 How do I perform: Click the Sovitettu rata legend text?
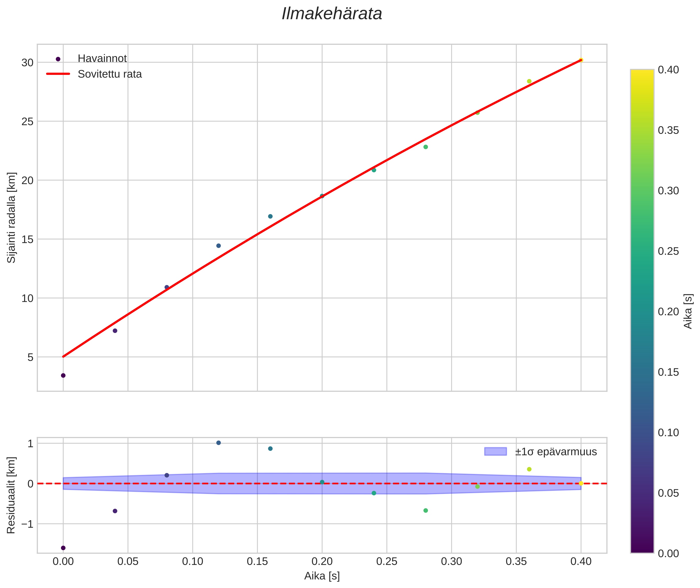click(110, 74)
